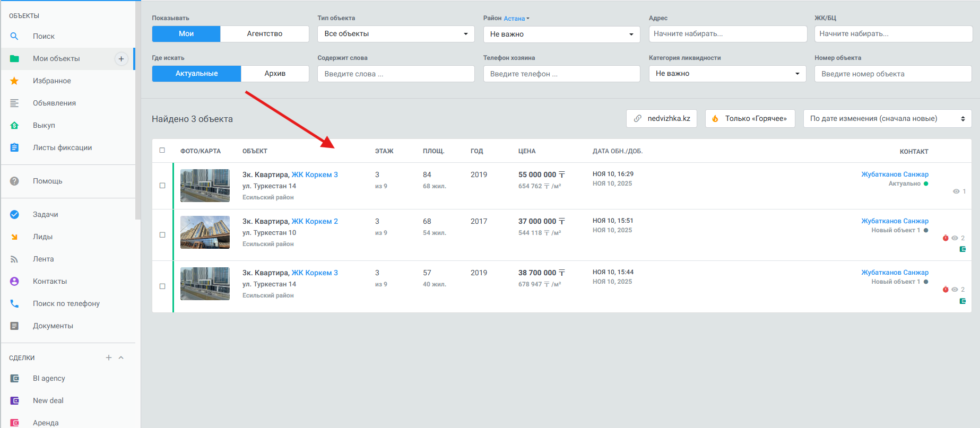Switch to the Архив tab

[275, 74]
